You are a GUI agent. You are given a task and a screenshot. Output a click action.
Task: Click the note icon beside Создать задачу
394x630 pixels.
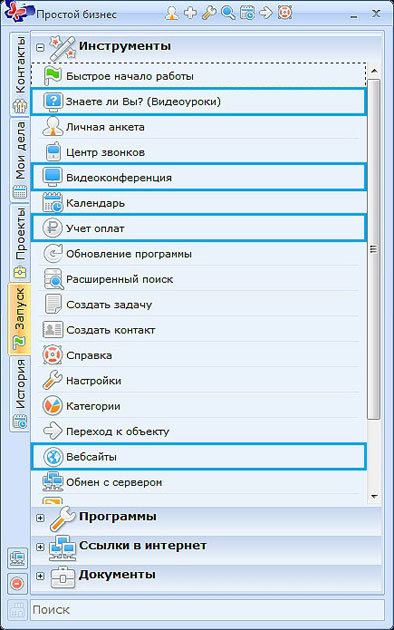53,304
